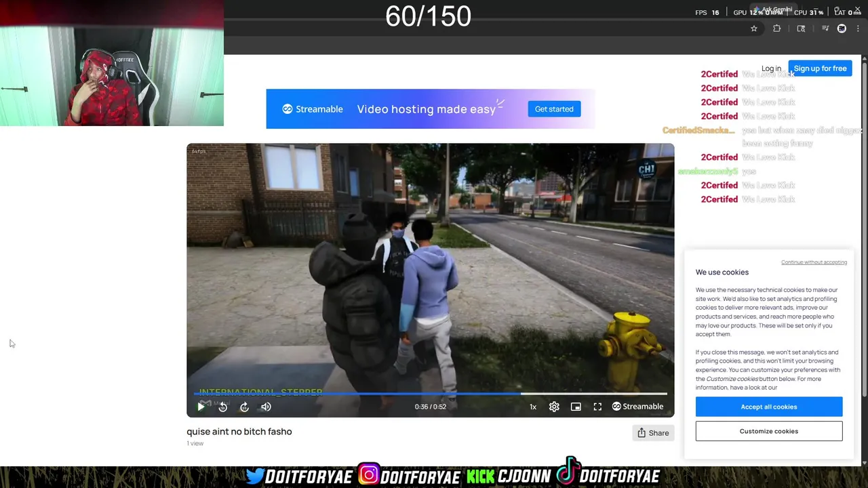The height and width of the screenshot is (488, 868).
Task: Open the Streamable logo in the banner
Action: tap(313, 109)
